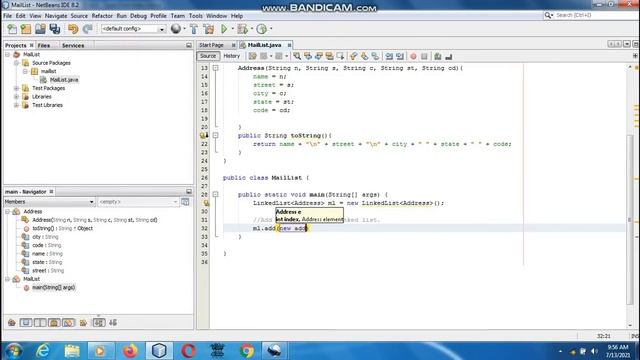Click the Debug Project toolbar icon
The width and height of the screenshot is (640, 360).
tap(242, 29)
